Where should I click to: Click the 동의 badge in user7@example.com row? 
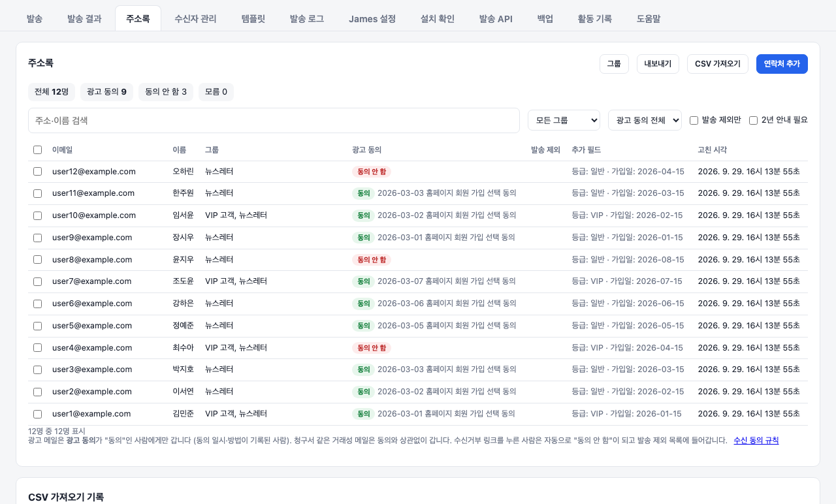tap(363, 281)
